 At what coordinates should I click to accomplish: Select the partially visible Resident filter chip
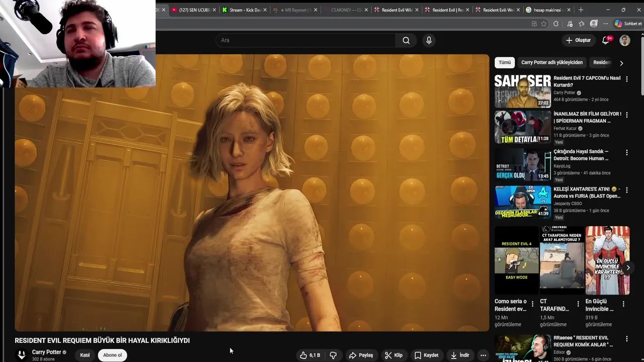point(602,62)
